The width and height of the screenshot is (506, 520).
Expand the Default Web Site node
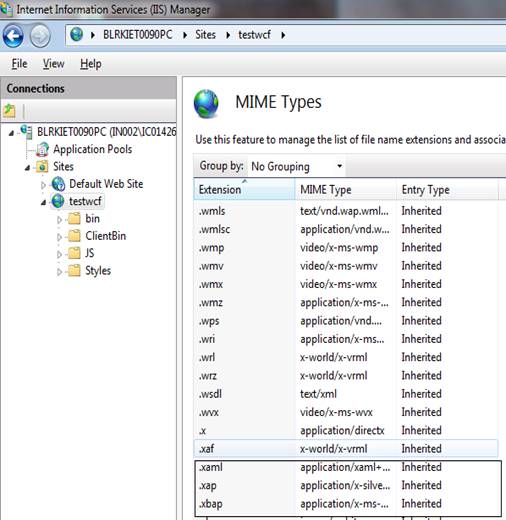[x=43, y=185]
